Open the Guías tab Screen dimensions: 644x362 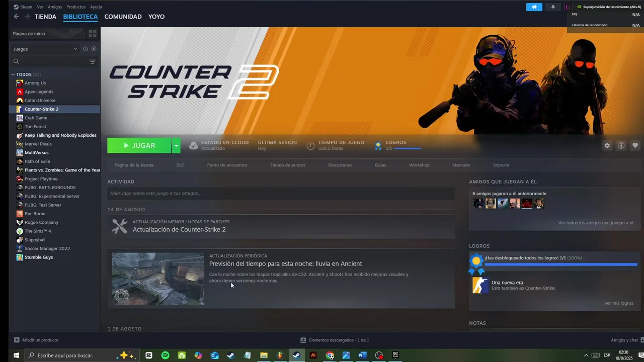tap(380, 165)
